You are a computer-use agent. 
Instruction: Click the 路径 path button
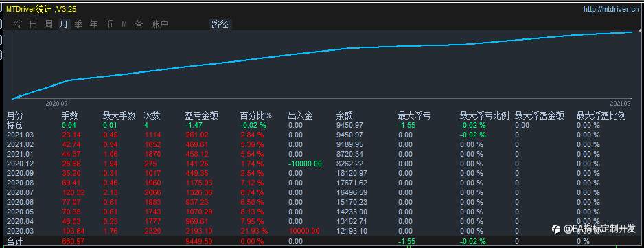(x=220, y=24)
